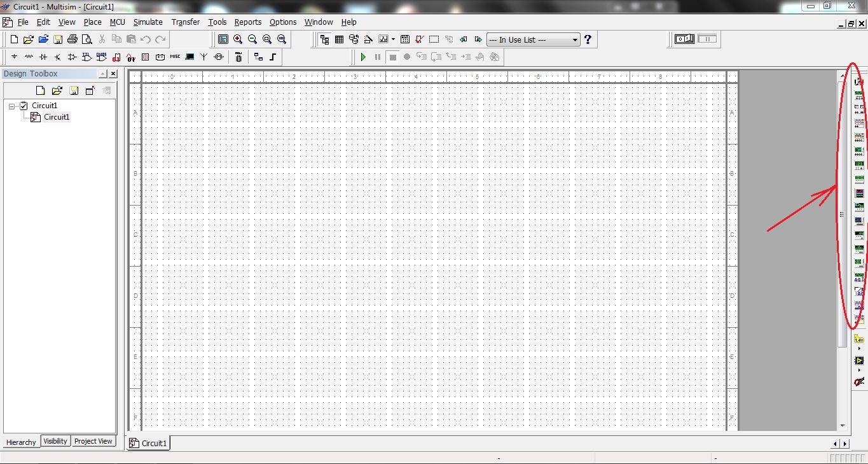Viewport: 868px width, 464px height.
Task: Open the Simulate menu
Action: 148,22
